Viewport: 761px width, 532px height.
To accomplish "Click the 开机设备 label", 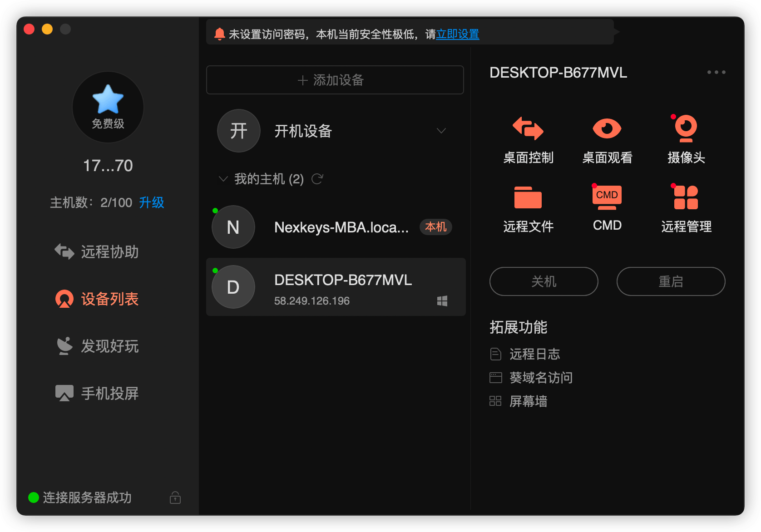I will (x=303, y=131).
